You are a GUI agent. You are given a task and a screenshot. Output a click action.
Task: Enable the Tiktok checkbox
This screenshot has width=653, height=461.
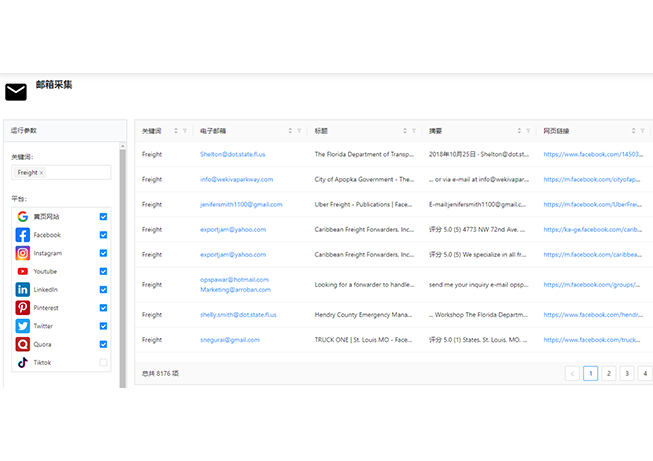tap(103, 362)
